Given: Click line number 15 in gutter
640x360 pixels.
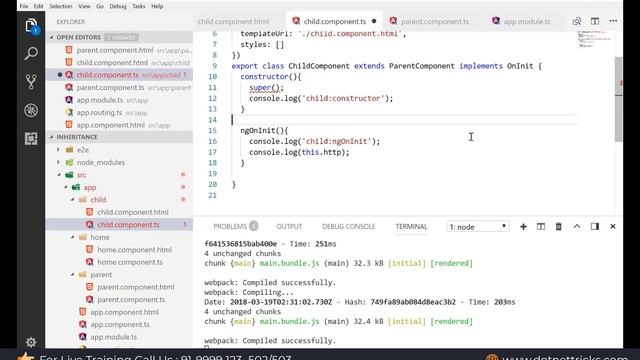Looking at the screenshot, I should [x=212, y=131].
